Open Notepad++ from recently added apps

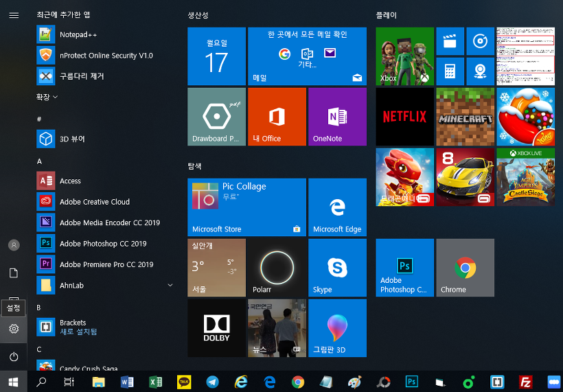tap(104, 34)
